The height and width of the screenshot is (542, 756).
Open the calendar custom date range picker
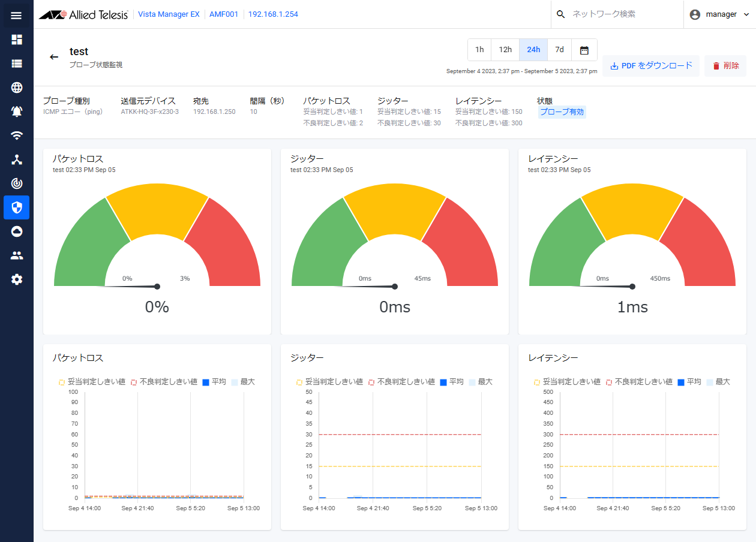coord(584,50)
